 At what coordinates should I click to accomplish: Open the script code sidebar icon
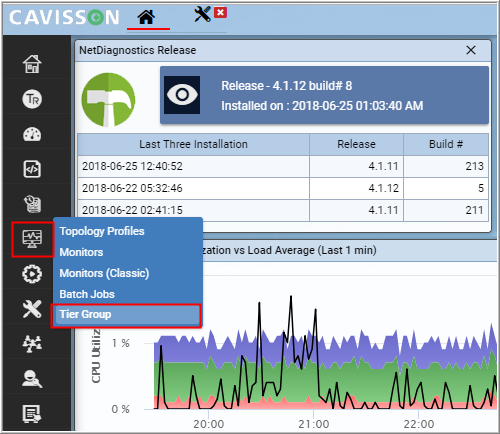[32, 169]
